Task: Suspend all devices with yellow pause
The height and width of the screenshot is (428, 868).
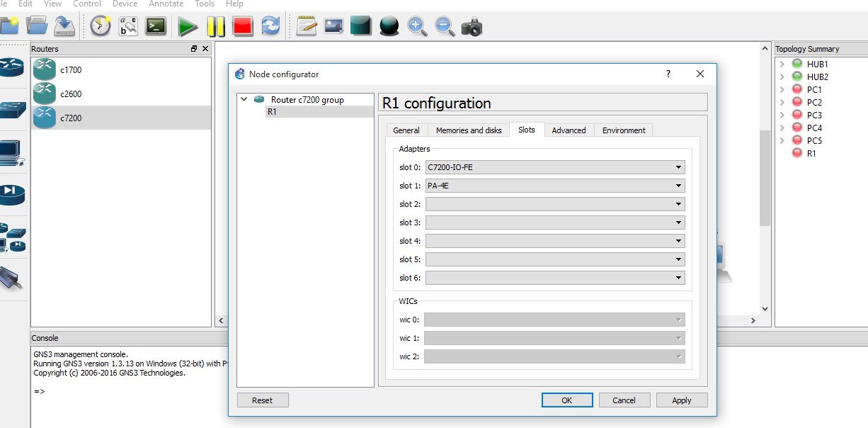Action: [215, 27]
